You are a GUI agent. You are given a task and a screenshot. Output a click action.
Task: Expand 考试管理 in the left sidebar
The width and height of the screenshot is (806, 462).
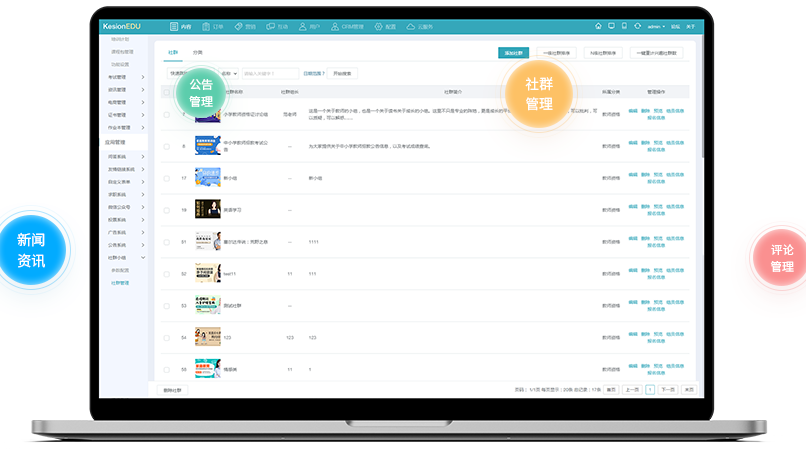(126, 76)
